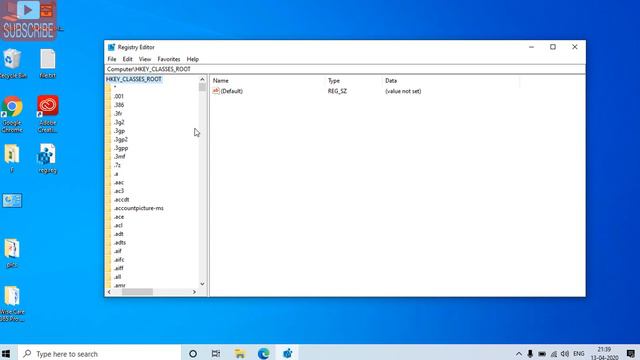Select the .adt key
The height and width of the screenshot is (360, 640).
(118, 234)
